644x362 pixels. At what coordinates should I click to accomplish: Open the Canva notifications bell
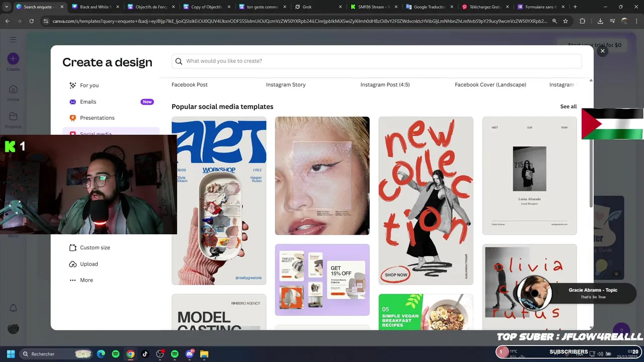tap(13, 308)
